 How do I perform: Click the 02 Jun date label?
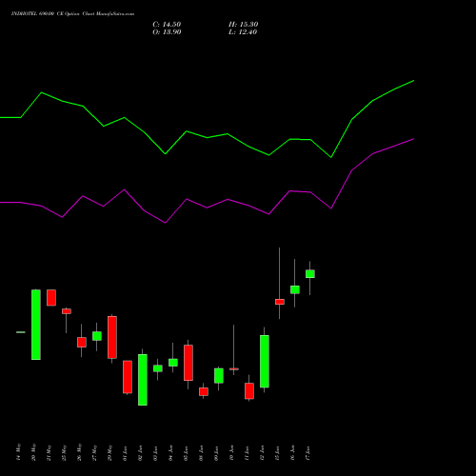tap(140, 453)
